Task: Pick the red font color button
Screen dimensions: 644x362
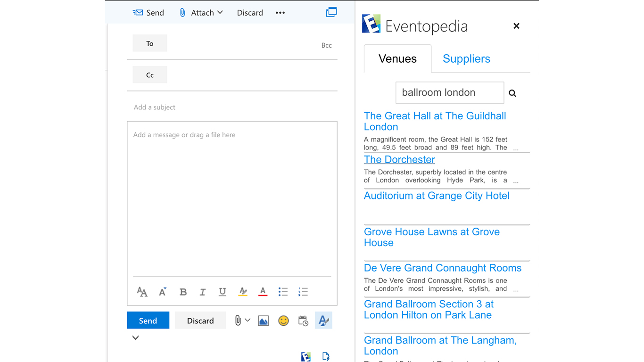Action: point(263,292)
